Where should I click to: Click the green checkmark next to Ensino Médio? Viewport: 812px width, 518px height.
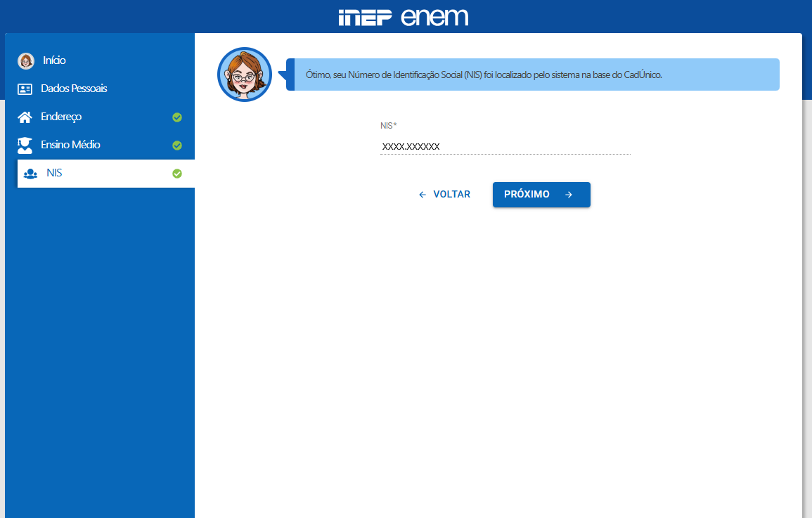(177, 145)
